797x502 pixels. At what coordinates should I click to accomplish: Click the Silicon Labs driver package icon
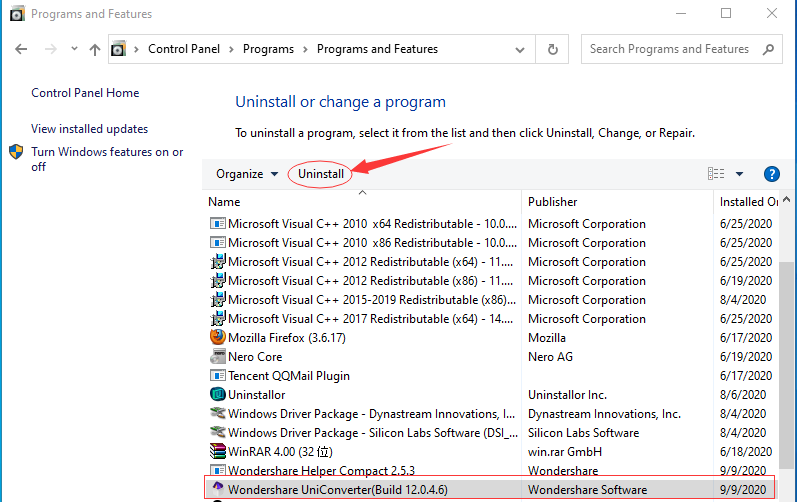218,432
